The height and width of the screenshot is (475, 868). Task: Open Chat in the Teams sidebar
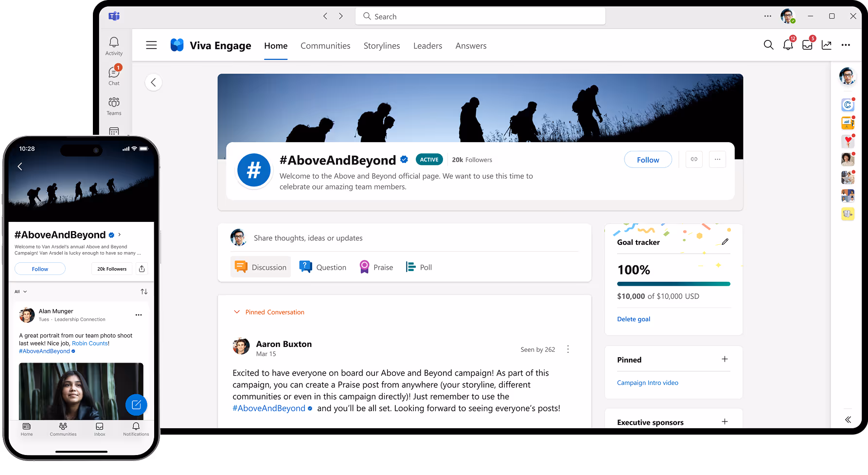(114, 75)
